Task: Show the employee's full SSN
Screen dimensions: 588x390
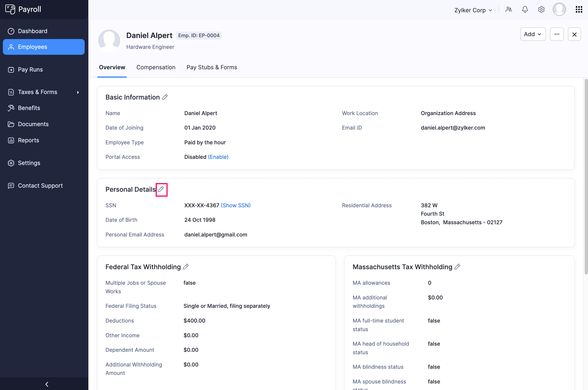Action: 236,205
